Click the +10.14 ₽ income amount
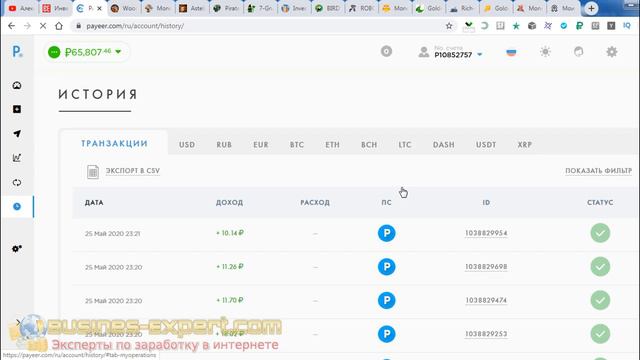The height and width of the screenshot is (360, 640). [x=230, y=233]
